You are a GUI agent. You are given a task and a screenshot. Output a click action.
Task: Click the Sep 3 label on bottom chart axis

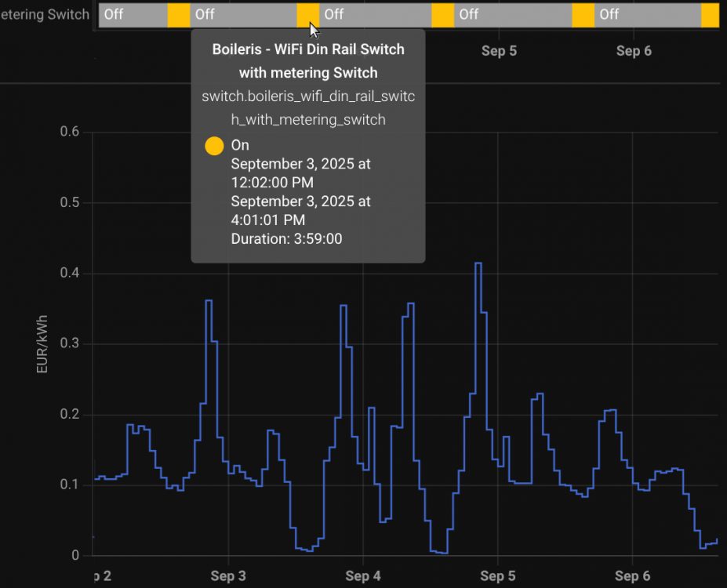pyautogui.click(x=228, y=577)
